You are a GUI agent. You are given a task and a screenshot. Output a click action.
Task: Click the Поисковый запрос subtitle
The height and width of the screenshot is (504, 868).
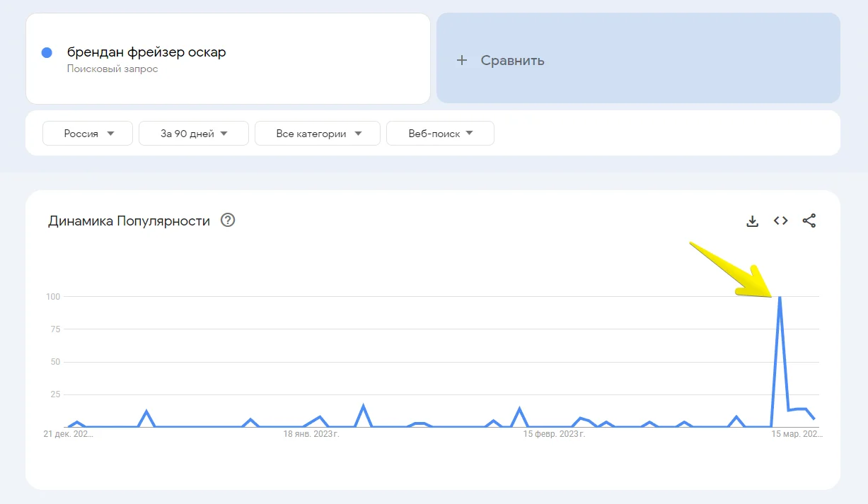pos(112,69)
